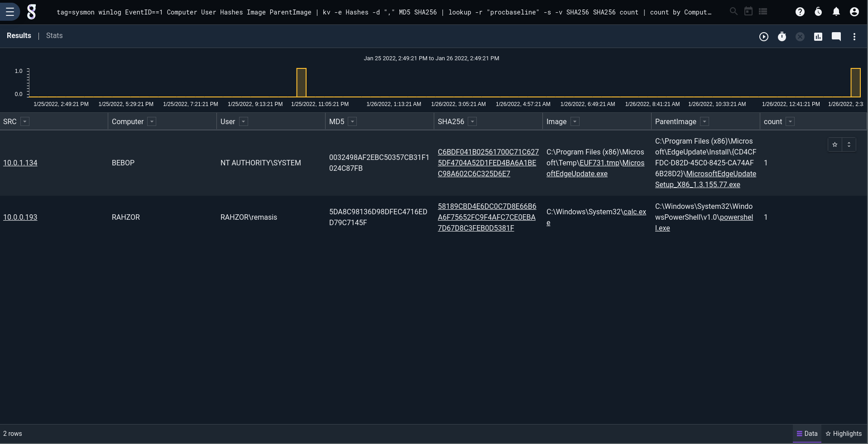The width and height of the screenshot is (868, 444).
Task: Open the help question mark icon
Action: [x=800, y=12]
